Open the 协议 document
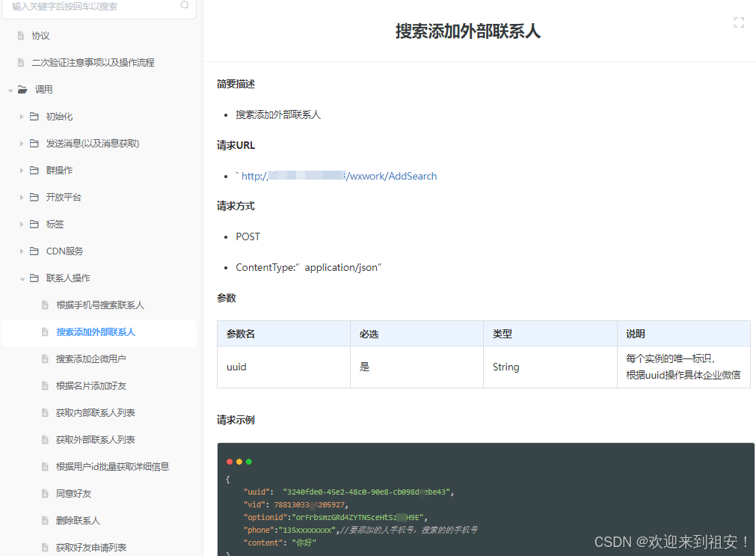 40,36
